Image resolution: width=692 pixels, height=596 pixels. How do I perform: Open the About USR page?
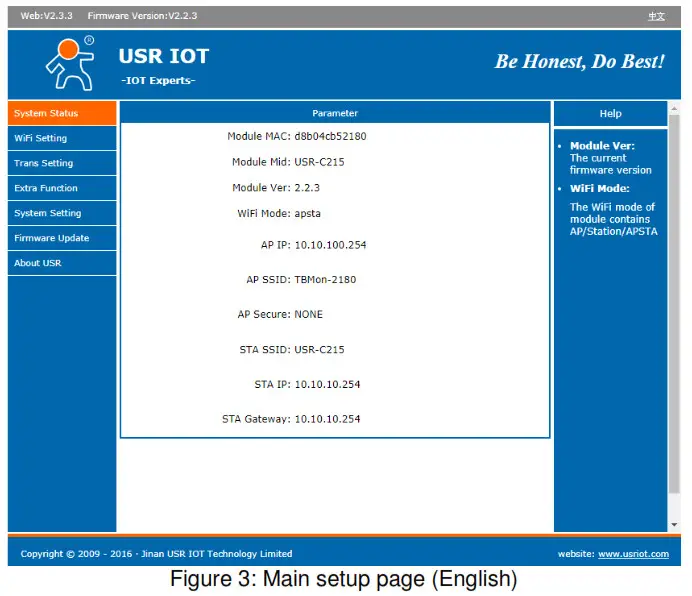pos(62,263)
